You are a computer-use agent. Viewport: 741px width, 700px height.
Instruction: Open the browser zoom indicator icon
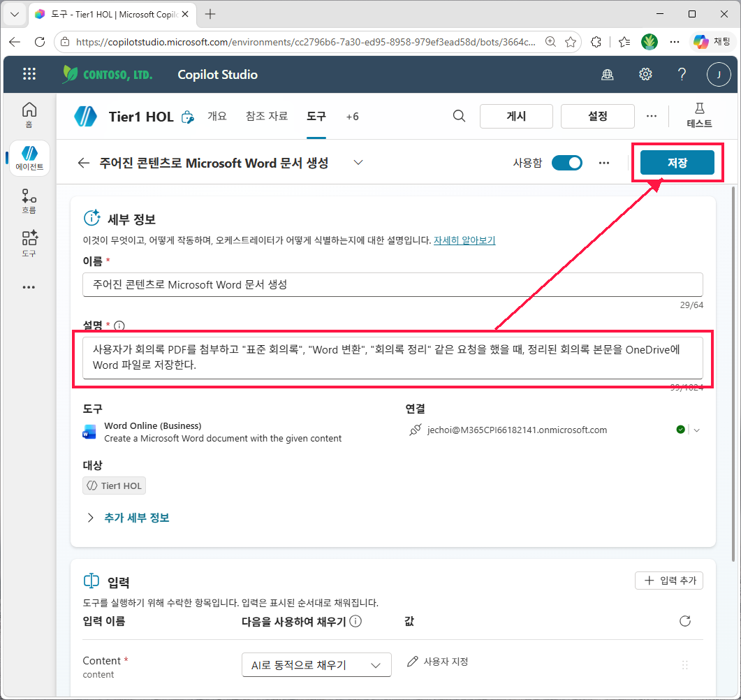[550, 42]
